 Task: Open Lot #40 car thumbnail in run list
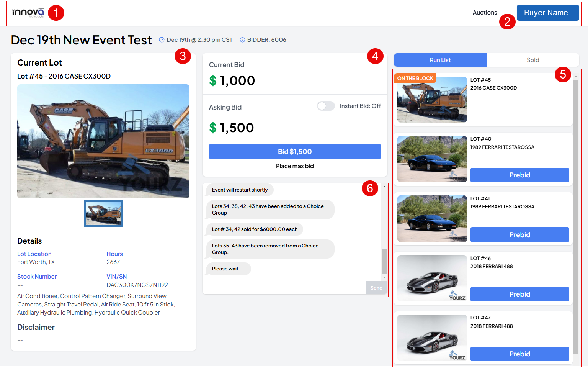click(x=432, y=159)
